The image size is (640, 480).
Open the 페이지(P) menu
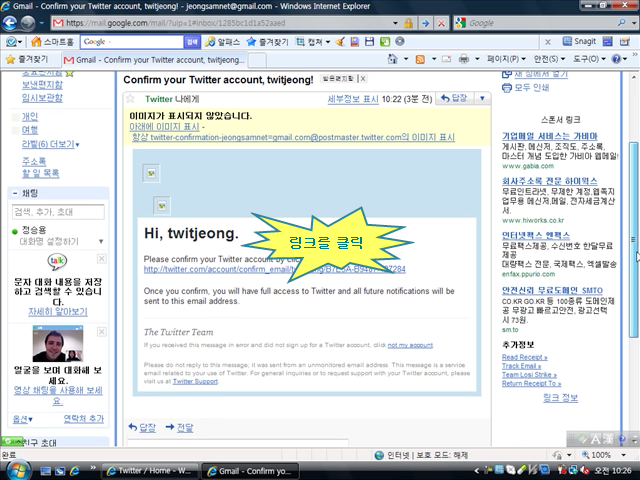click(506, 59)
